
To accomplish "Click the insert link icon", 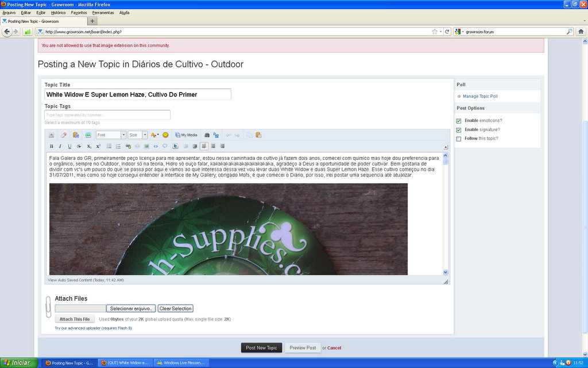I will 128,146.
